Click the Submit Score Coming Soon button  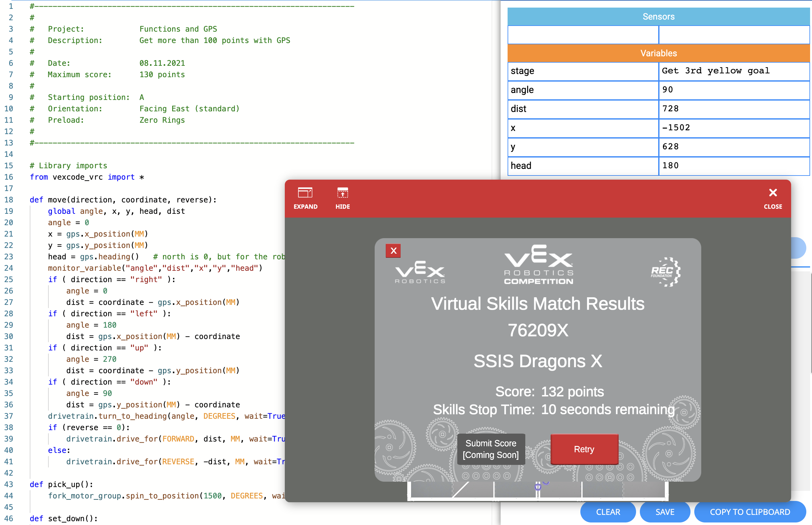pyautogui.click(x=491, y=449)
